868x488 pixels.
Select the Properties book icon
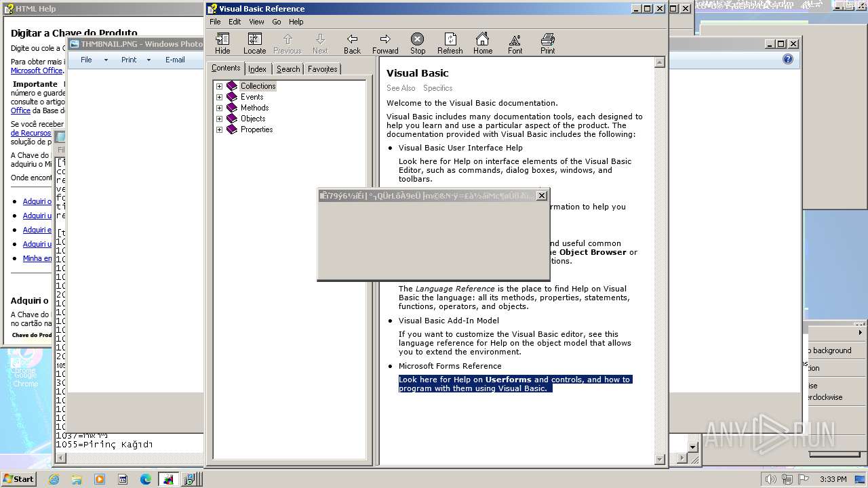[x=232, y=129]
